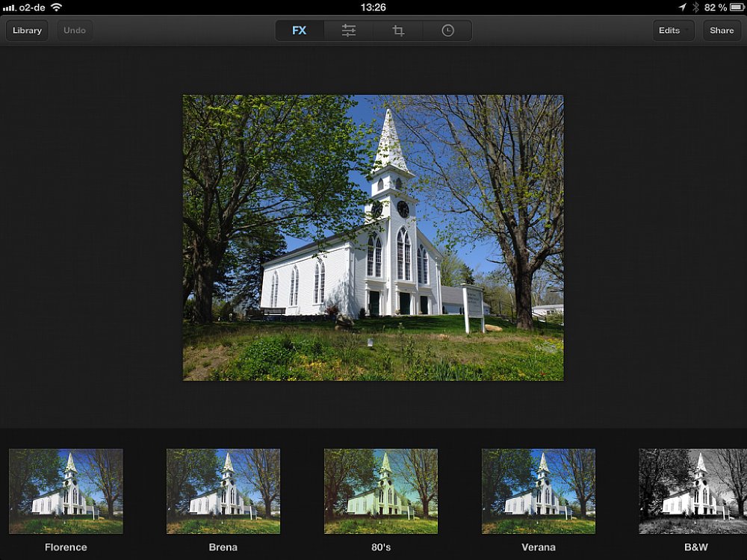The height and width of the screenshot is (560, 747).
Task: Tap the 13:26 clock in status bar
Action: 373,7
